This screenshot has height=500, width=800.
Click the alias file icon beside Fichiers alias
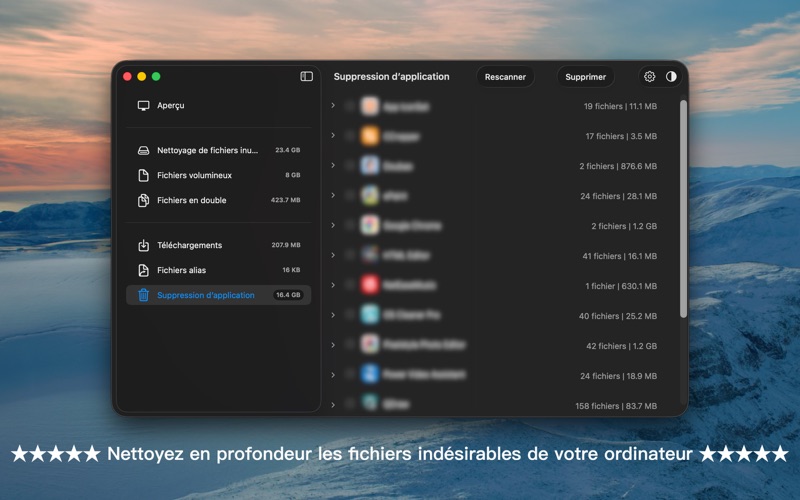pos(143,270)
